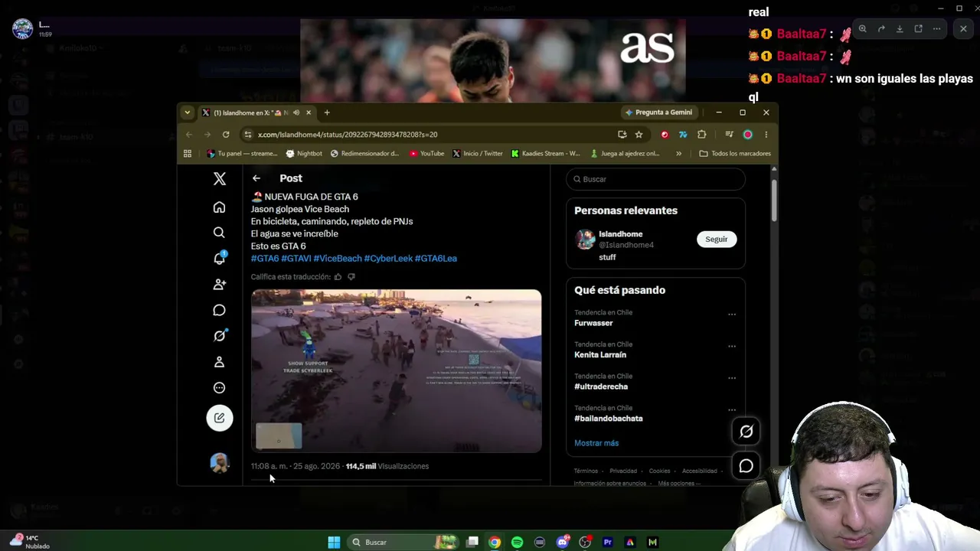980x551 pixels.
Task: Rate translation with thumbs up
Action: pyautogui.click(x=338, y=277)
